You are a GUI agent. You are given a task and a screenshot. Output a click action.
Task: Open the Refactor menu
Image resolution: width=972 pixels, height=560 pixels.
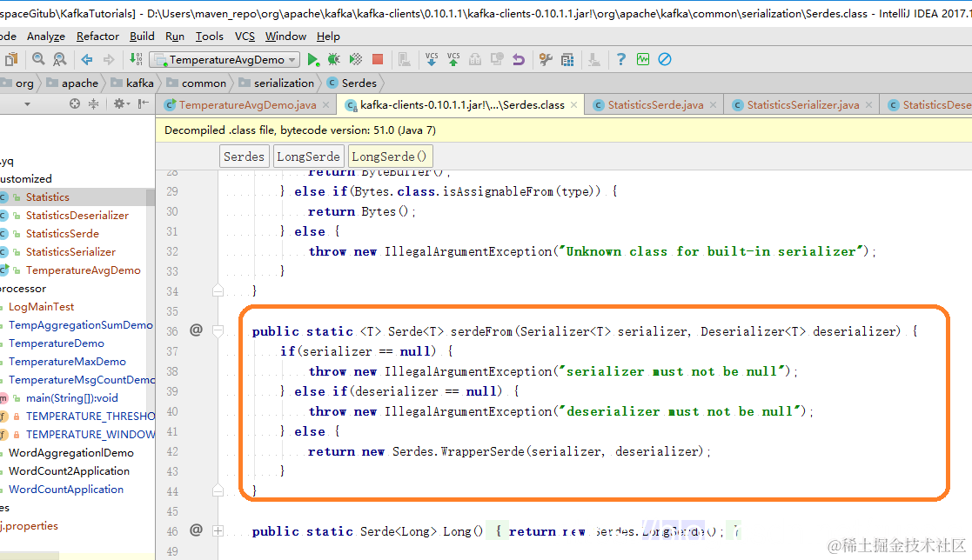pyautogui.click(x=97, y=37)
